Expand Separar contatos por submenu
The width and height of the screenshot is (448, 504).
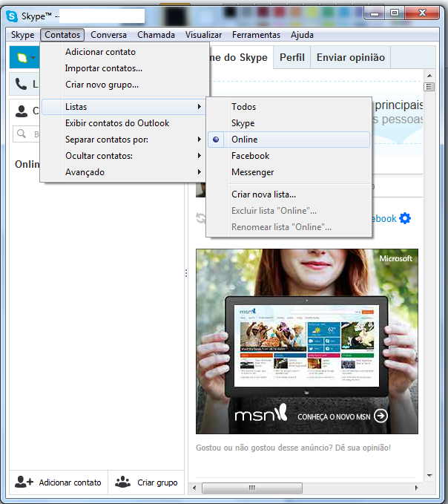199,140
